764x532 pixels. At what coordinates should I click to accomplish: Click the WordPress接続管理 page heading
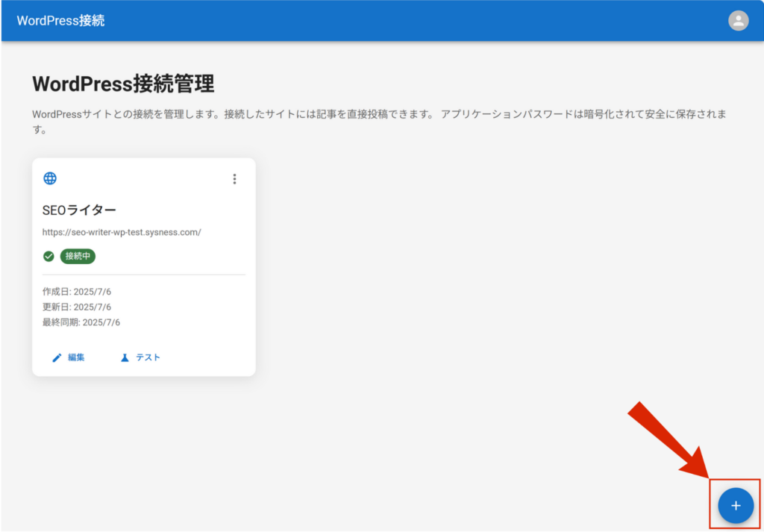point(123,84)
